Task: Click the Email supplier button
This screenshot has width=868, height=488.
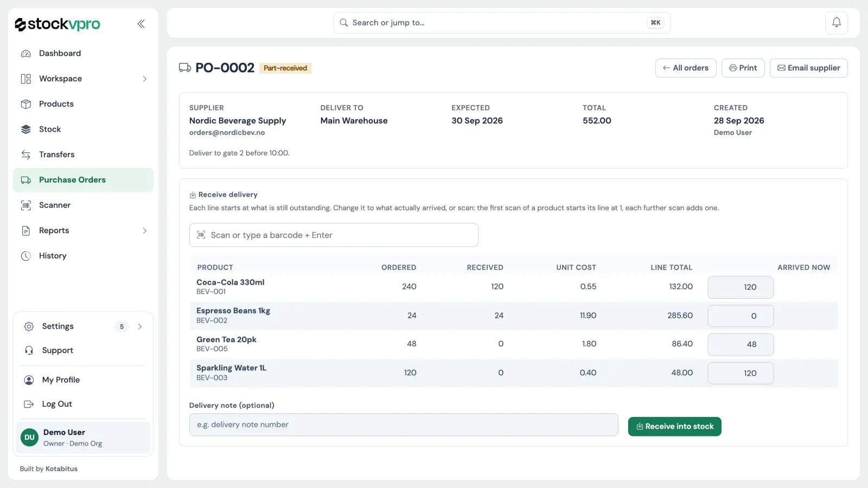Action: (x=808, y=68)
